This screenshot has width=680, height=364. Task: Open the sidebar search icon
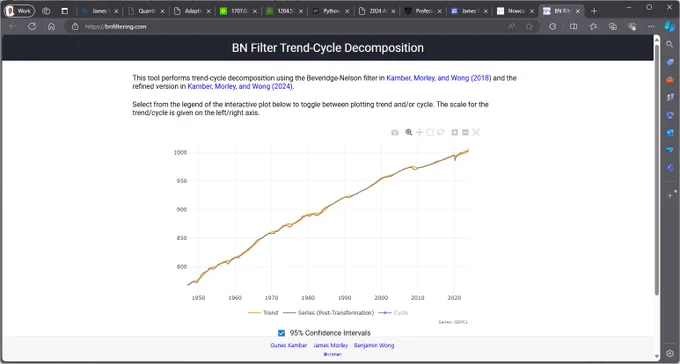[x=670, y=44]
